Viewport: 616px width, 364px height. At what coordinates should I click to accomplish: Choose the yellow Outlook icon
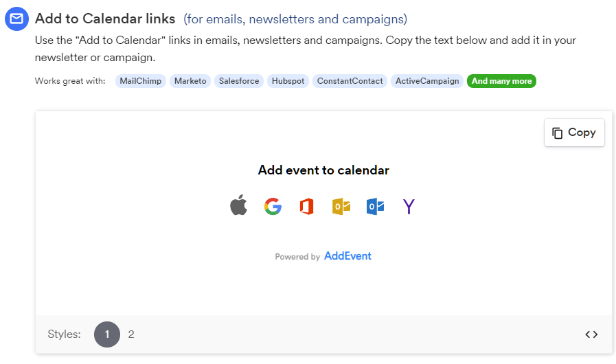click(x=341, y=206)
